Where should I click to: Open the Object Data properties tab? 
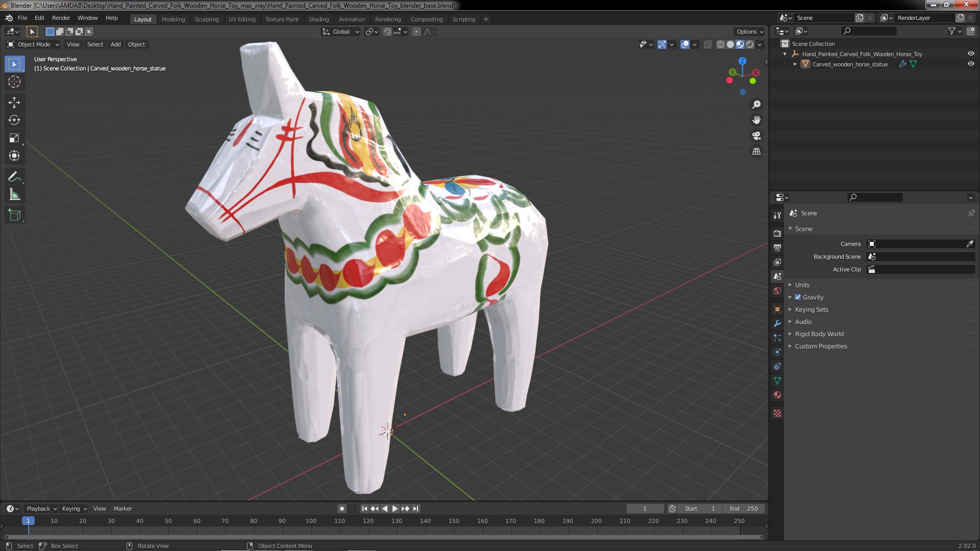(777, 381)
